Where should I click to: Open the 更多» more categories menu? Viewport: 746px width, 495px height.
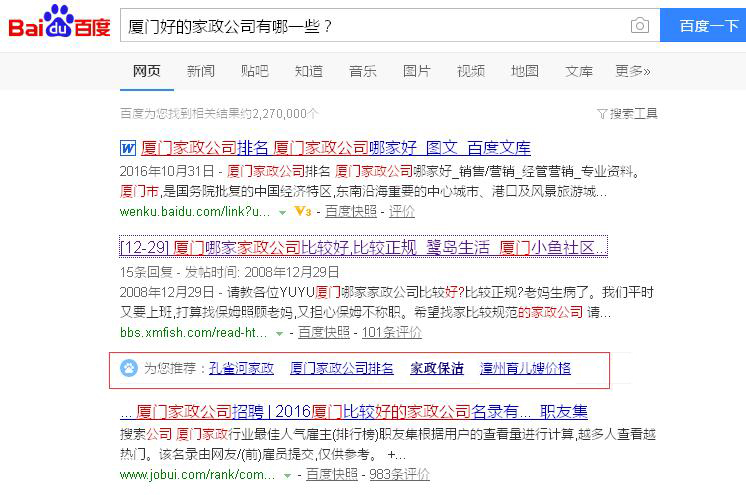coord(632,71)
